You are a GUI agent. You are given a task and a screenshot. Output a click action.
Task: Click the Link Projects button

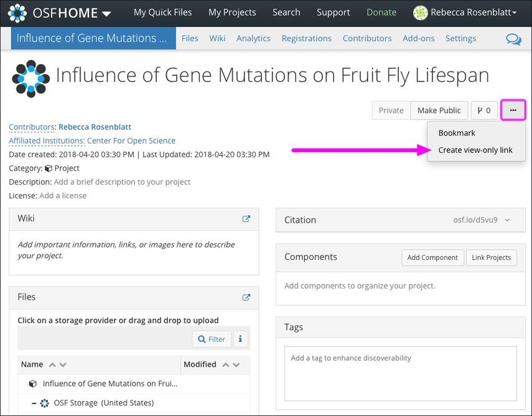coord(492,257)
